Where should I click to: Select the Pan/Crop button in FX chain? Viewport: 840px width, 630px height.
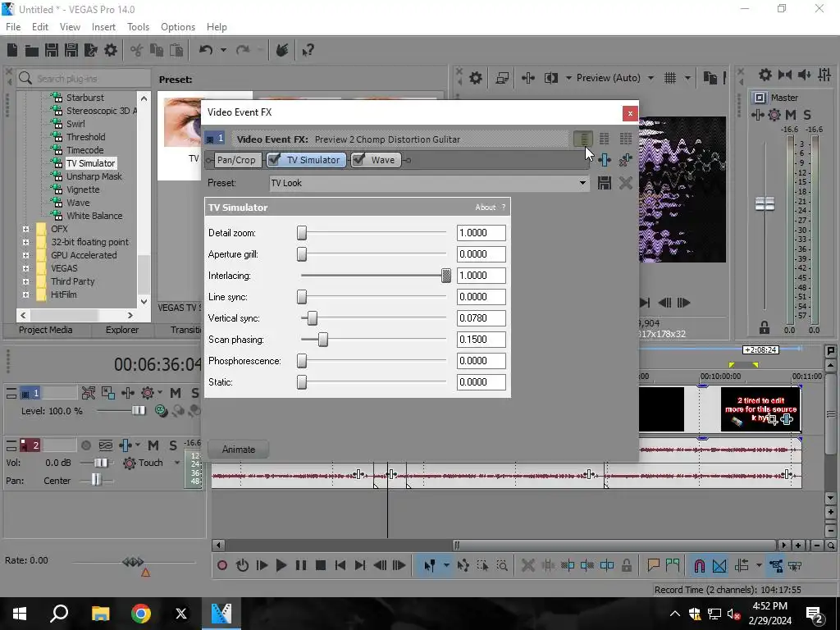[x=236, y=160]
